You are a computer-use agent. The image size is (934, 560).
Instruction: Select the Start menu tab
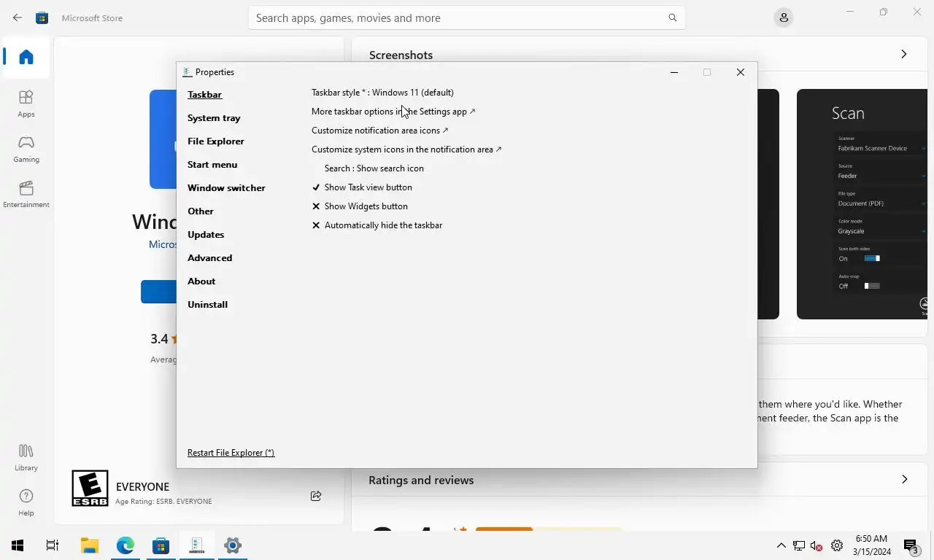[x=212, y=165]
